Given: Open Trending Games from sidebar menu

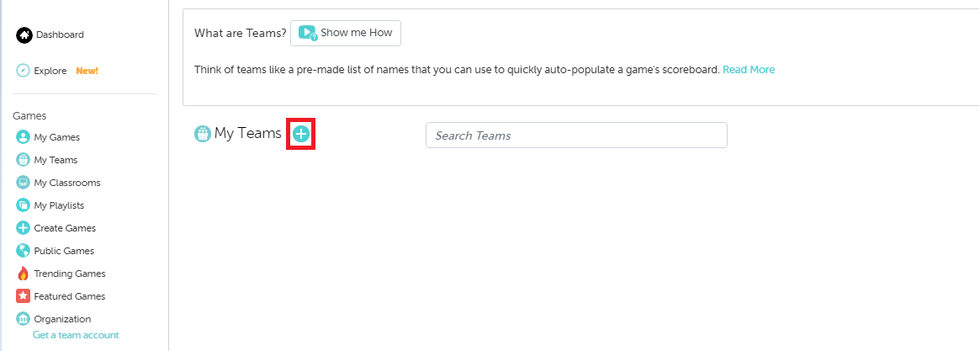Looking at the screenshot, I should coord(70,274).
